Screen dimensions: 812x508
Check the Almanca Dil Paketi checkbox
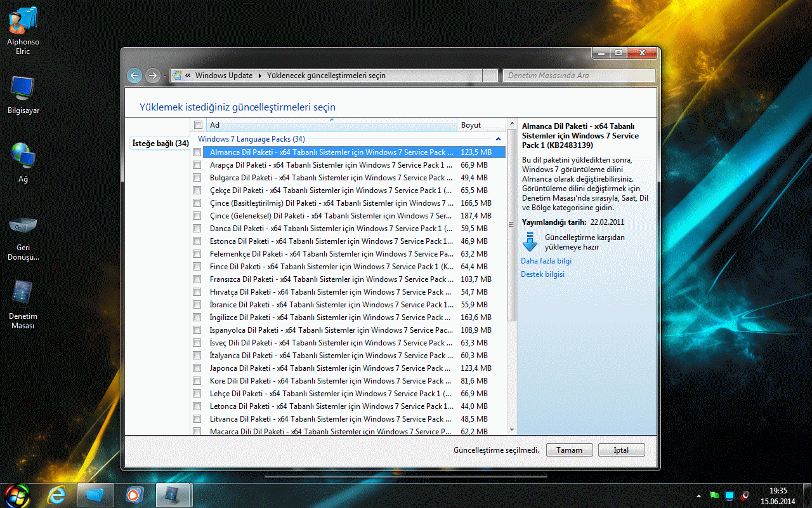pos(198,152)
